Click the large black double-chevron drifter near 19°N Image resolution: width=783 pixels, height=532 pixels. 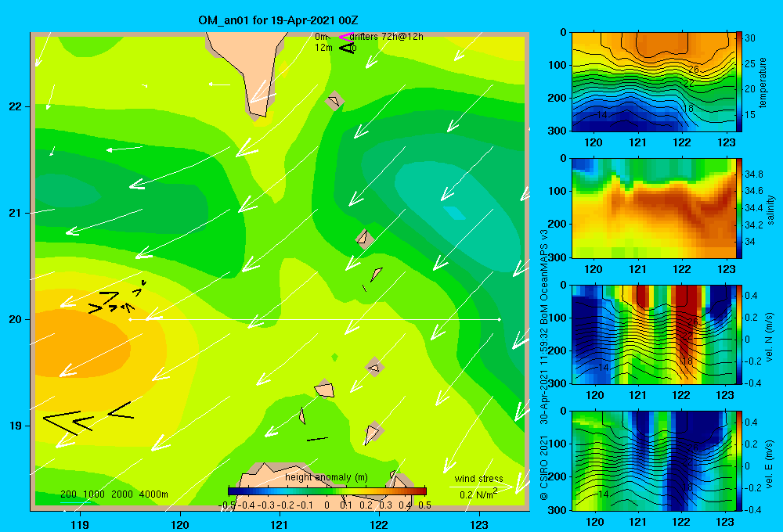[68, 422]
